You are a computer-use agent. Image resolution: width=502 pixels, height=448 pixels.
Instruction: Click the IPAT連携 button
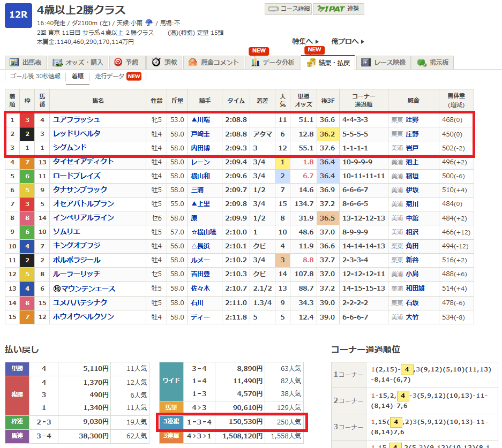(338, 9)
